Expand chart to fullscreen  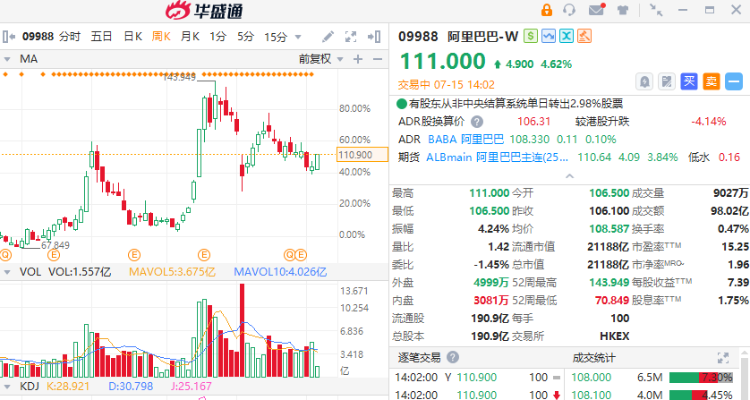351,37
